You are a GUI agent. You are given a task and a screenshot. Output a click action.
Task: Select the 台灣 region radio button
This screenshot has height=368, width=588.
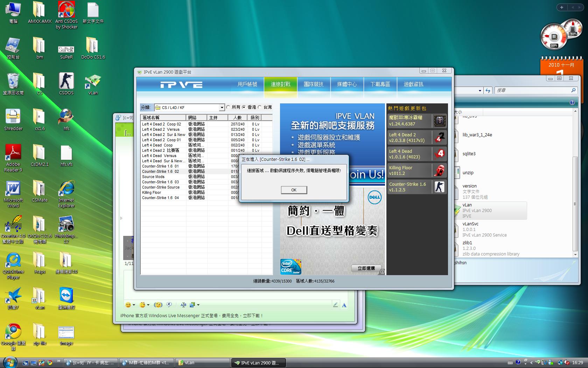click(x=260, y=107)
